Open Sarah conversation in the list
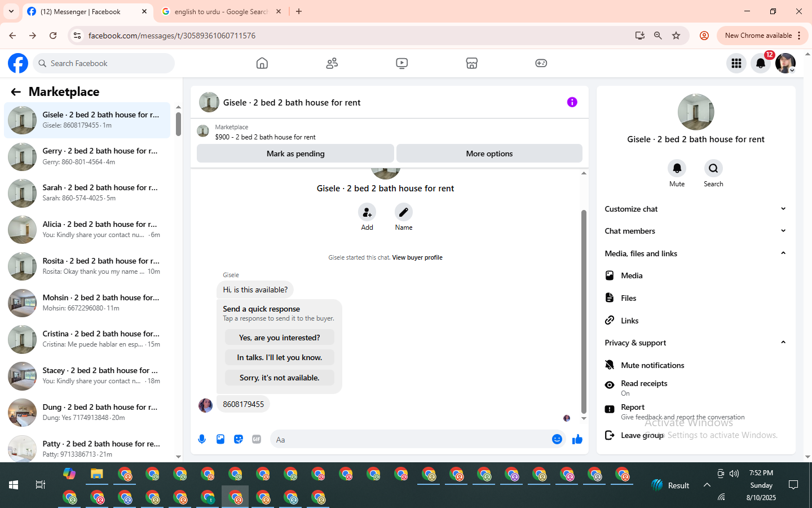This screenshot has width=812, height=508. coord(87,193)
